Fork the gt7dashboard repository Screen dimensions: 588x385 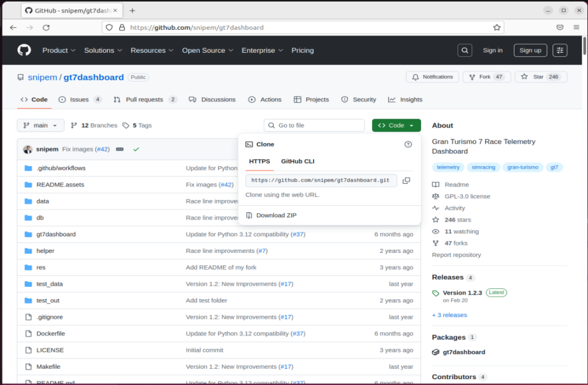pyautogui.click(x=486, y=77)
